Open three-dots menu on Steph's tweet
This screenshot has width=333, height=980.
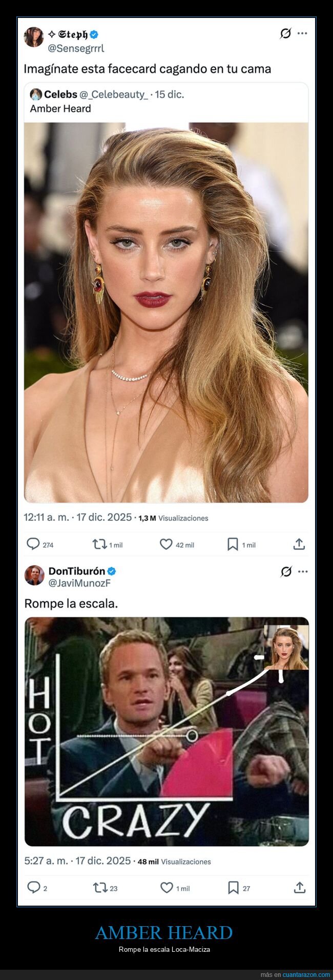303,33
